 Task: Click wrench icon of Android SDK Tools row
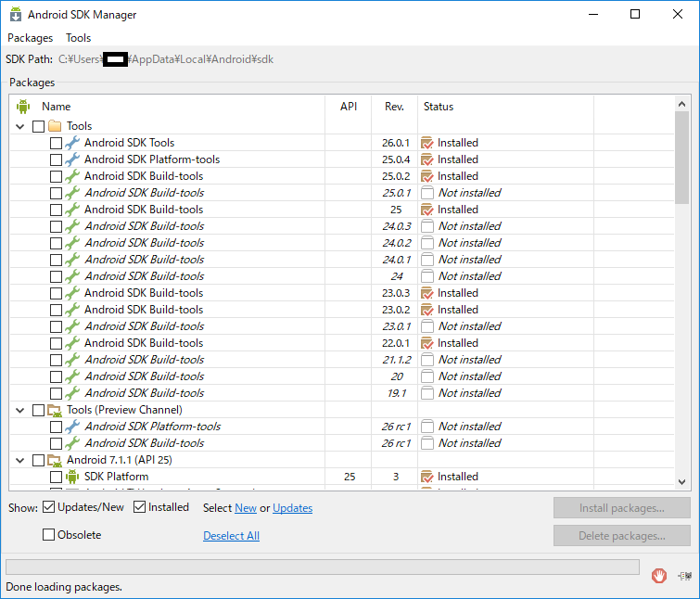[72, 143]
